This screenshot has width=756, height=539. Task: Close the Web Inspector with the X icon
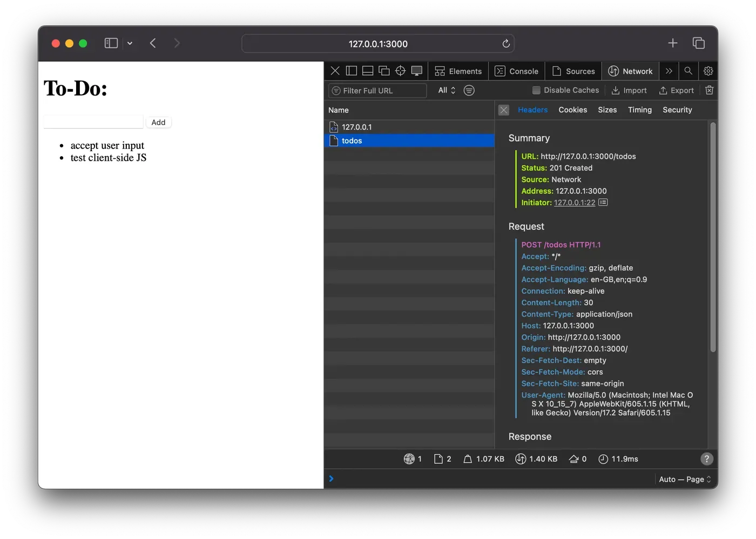point(335,71)
